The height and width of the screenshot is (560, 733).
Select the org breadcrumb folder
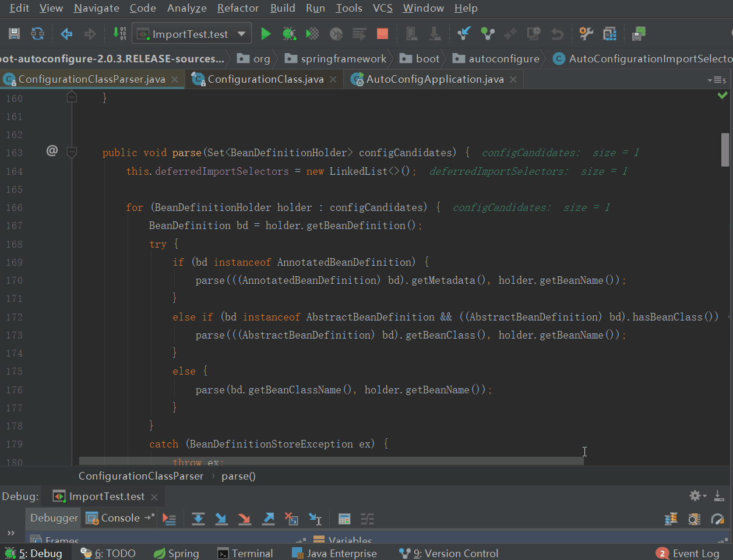click(254, 59)
